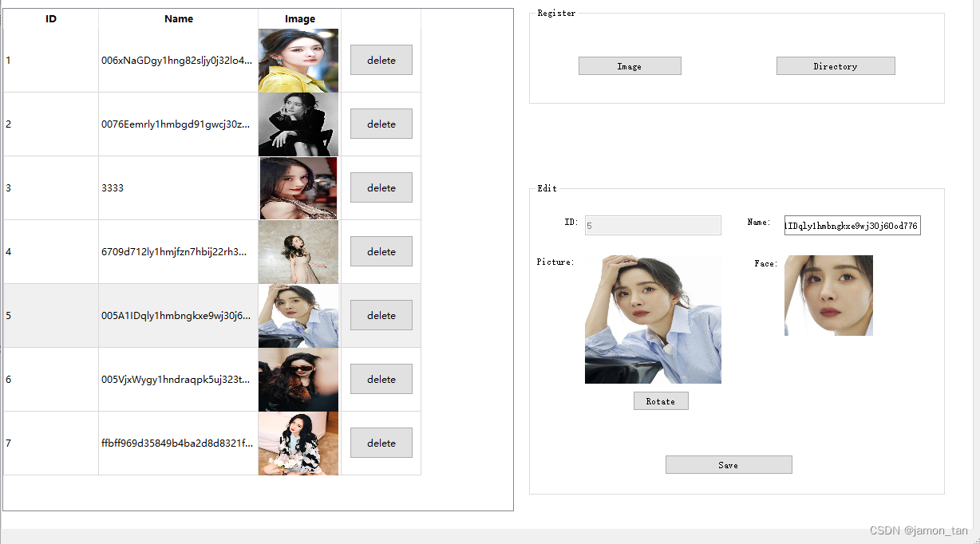Select name cell 006xNaGDgy1hng82sljy0j32lo4...

pos(179,60)
